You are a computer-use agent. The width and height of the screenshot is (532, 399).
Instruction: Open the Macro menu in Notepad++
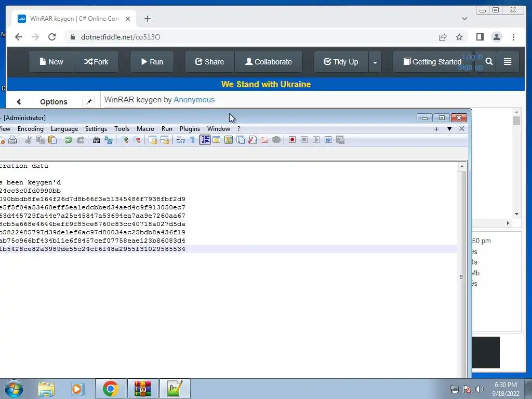(x=145, y=129)
